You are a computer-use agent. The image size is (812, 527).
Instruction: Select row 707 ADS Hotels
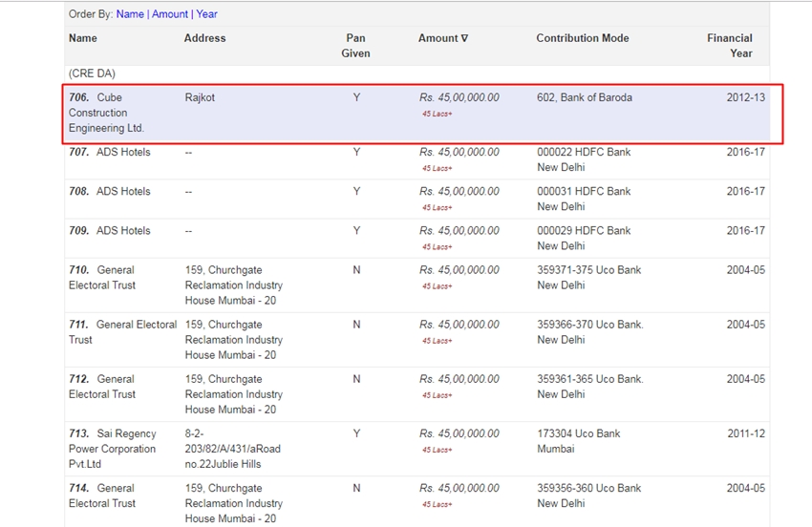[x=122, y=152]
